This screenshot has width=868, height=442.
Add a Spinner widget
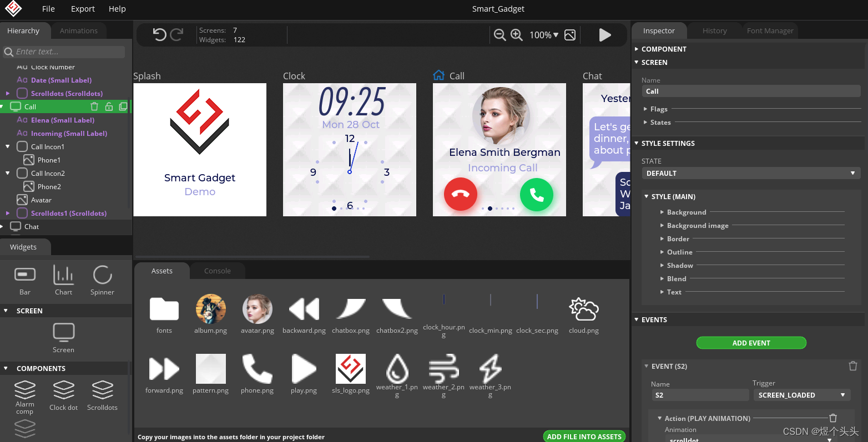pos(103,280)
